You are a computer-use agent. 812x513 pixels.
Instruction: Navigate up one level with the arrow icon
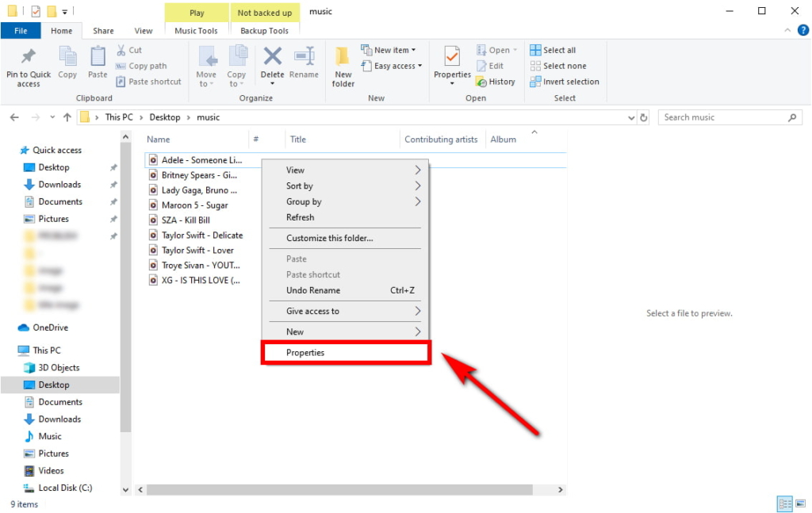tap(67, 117)
